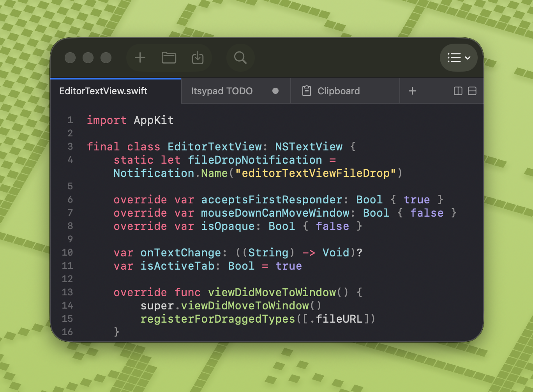Switch to the Clipboard tab
Viewport: 533px width, 392px height.
338,91
